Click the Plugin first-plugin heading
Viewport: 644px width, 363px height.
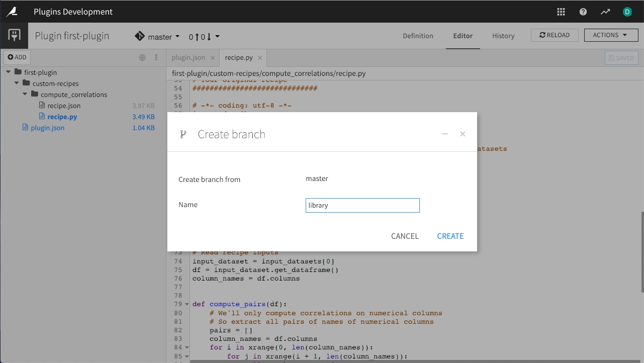[72, 36]
